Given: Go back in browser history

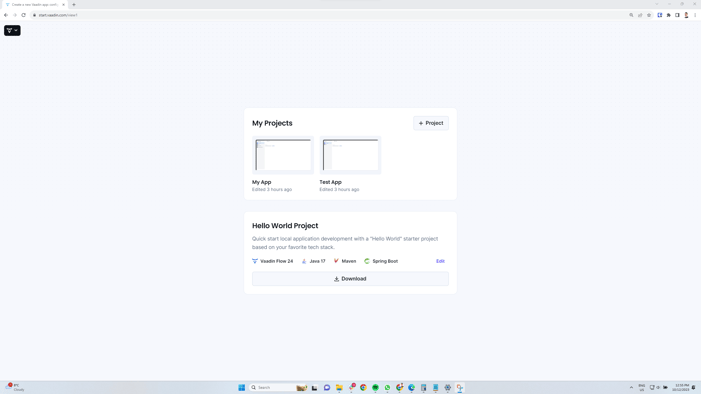Looking at the screenshot, I should click(x=6, y=15).
